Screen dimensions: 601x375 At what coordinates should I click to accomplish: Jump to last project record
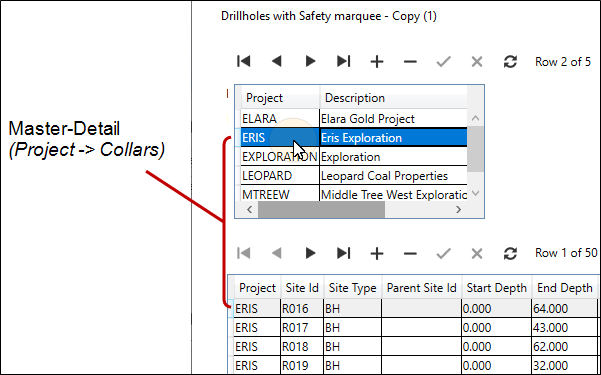point(343,61)
